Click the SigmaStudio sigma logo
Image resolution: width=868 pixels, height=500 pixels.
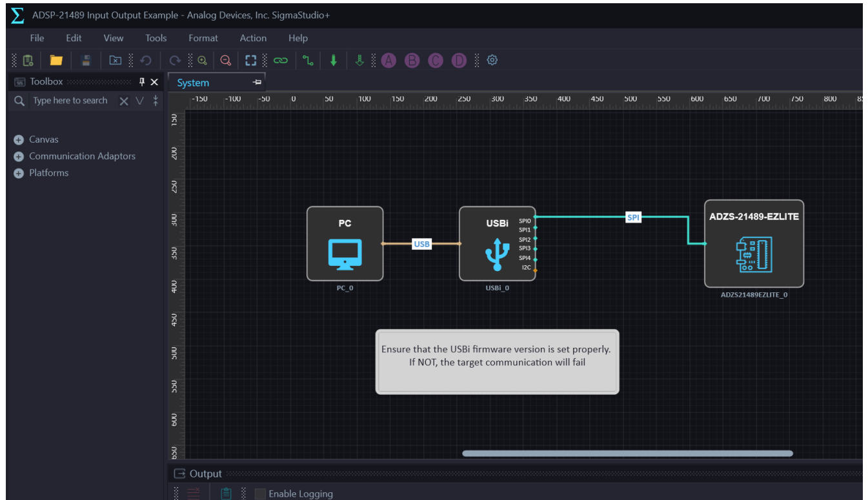click(17, 15)
